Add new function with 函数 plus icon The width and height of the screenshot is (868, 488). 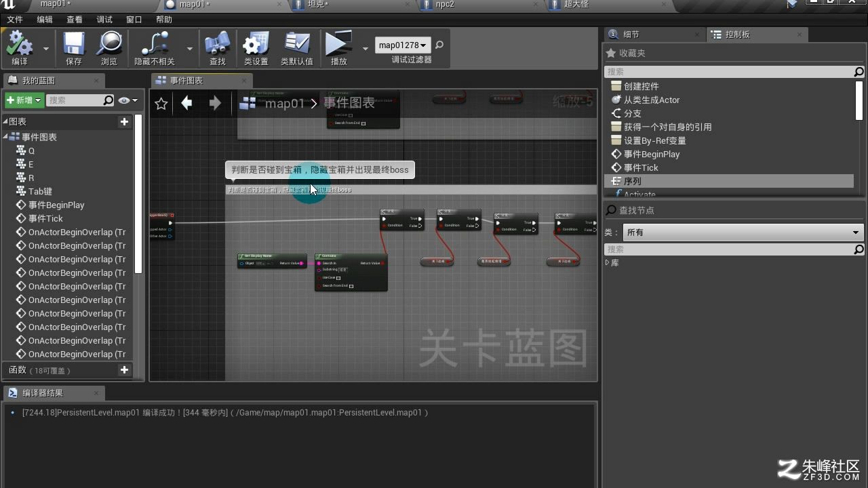coord(124,370)
